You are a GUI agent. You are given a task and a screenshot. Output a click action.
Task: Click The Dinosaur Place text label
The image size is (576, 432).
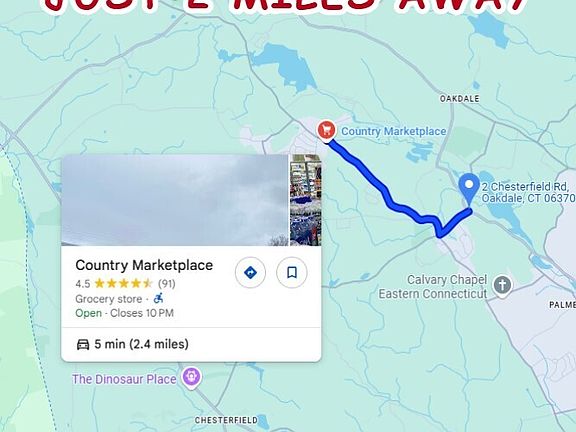(x=124, y=379)
